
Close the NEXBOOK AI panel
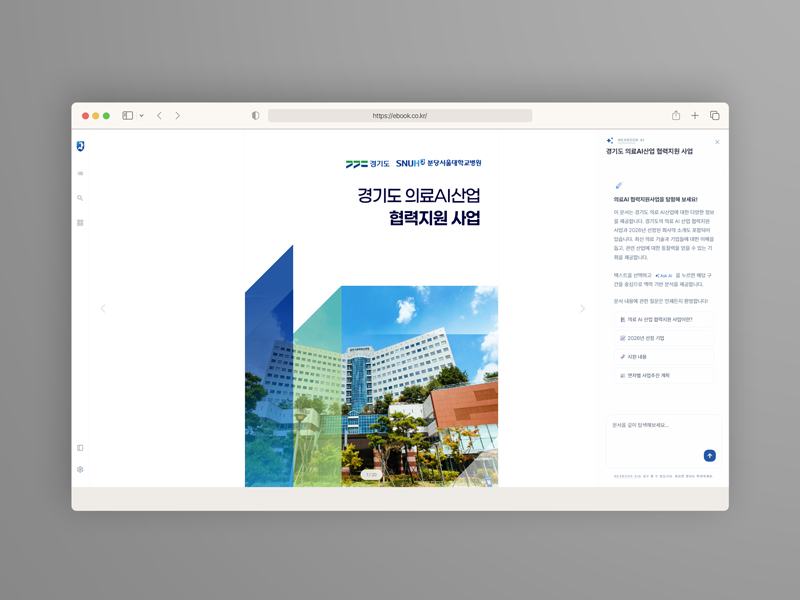click(x=717, y=142)
